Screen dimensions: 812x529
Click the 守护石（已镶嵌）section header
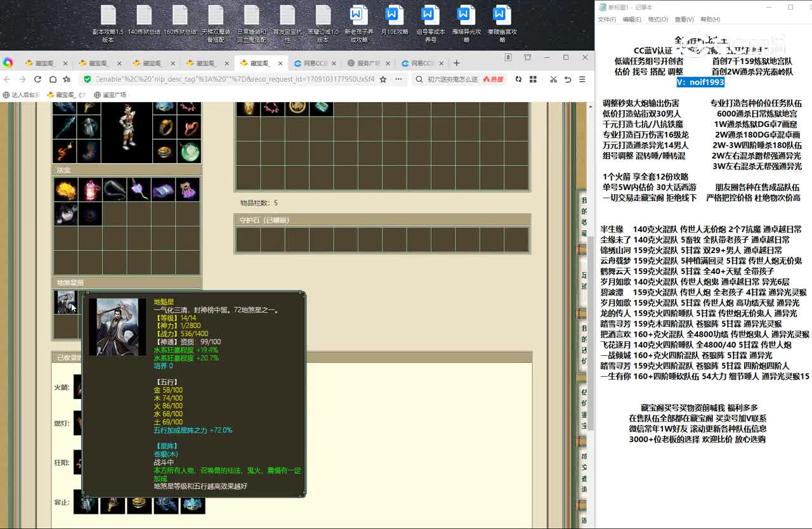pyautogui.click(x=383, y=220)
